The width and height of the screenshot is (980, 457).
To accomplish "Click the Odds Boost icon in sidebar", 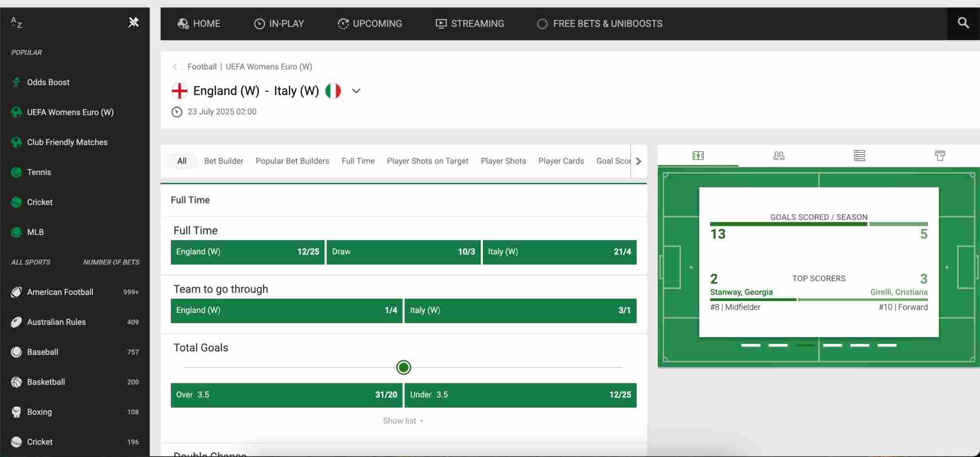I will pos(17,82).
